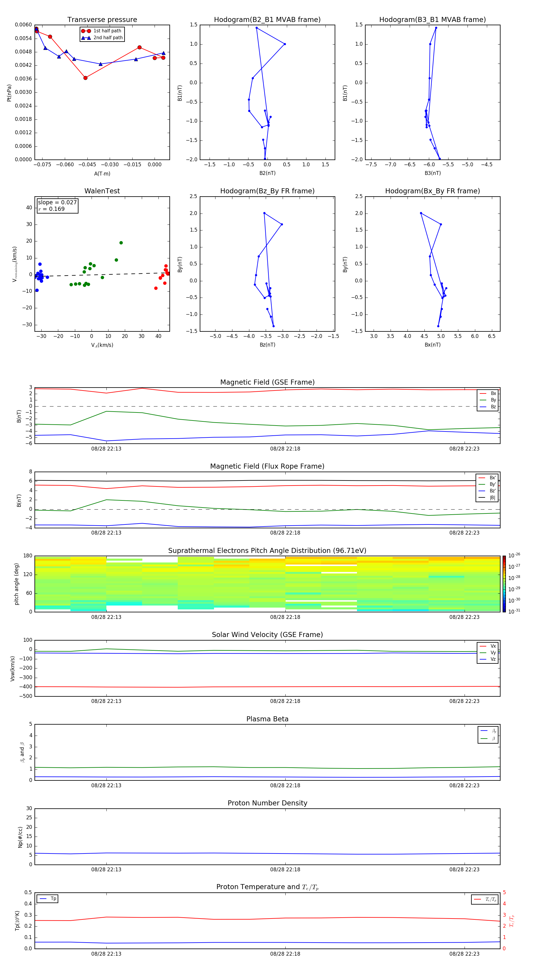Click the 'Bz(nT)' x-axis label
The height and width of the screenshot is (980, 535).
pyautogui.click(x=267, y=345)
